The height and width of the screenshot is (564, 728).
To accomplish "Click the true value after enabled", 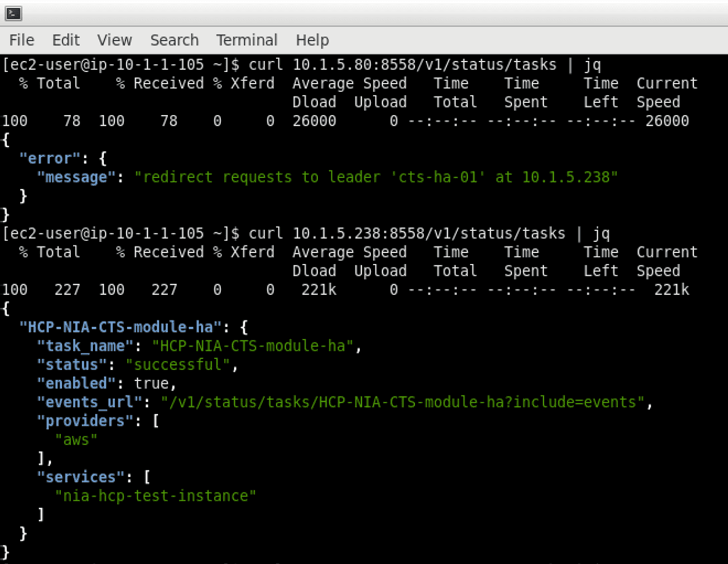I will click(x=151, y=384).
